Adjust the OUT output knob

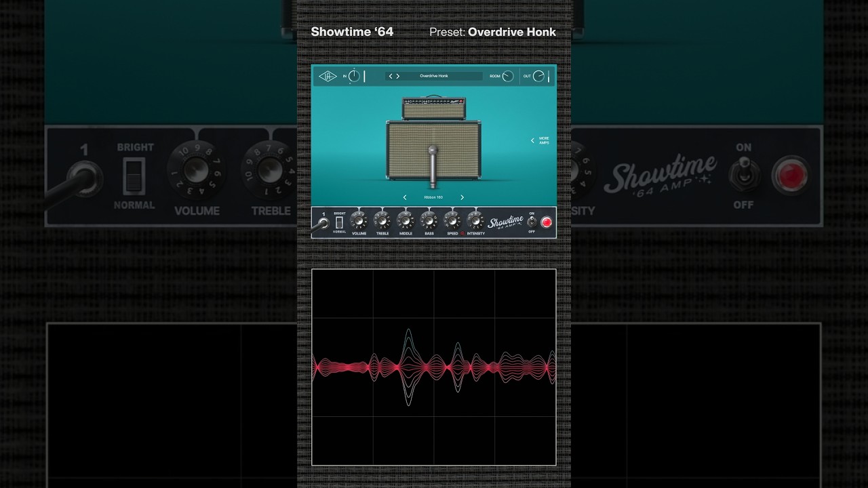pos(538,76)
